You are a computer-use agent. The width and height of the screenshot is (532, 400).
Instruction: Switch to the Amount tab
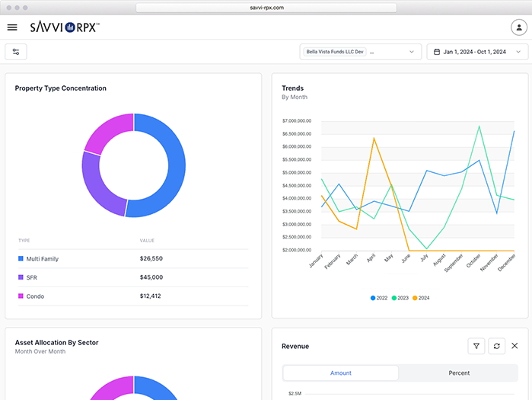coord(341,373)
